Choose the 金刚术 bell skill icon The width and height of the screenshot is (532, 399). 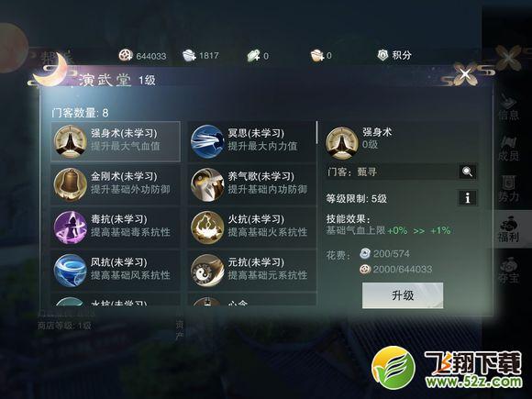tap(70, 184)
